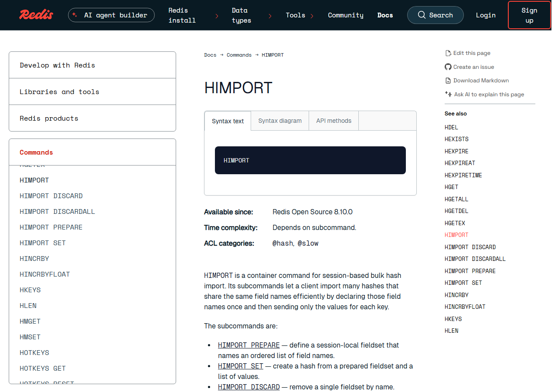The height and width of the screenshot is (392, 558).
Task: Switch to the API methods tab
Action: [x=334, y=121]
